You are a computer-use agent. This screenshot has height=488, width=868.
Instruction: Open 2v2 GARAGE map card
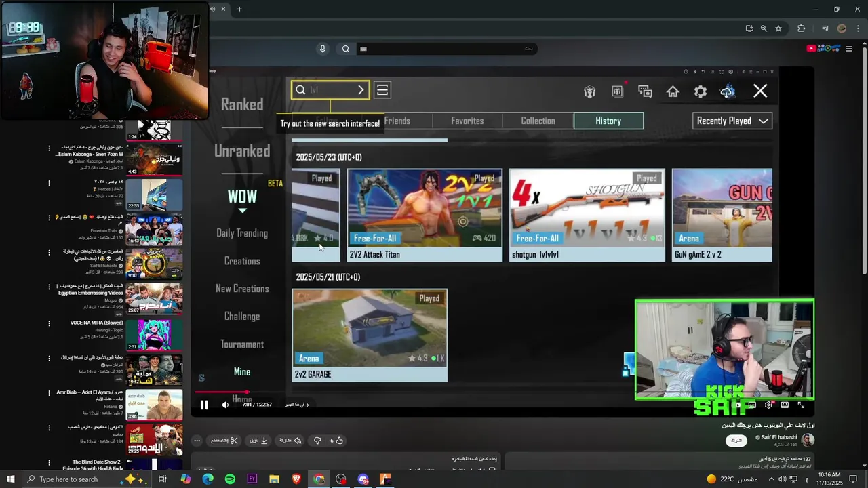370,335
